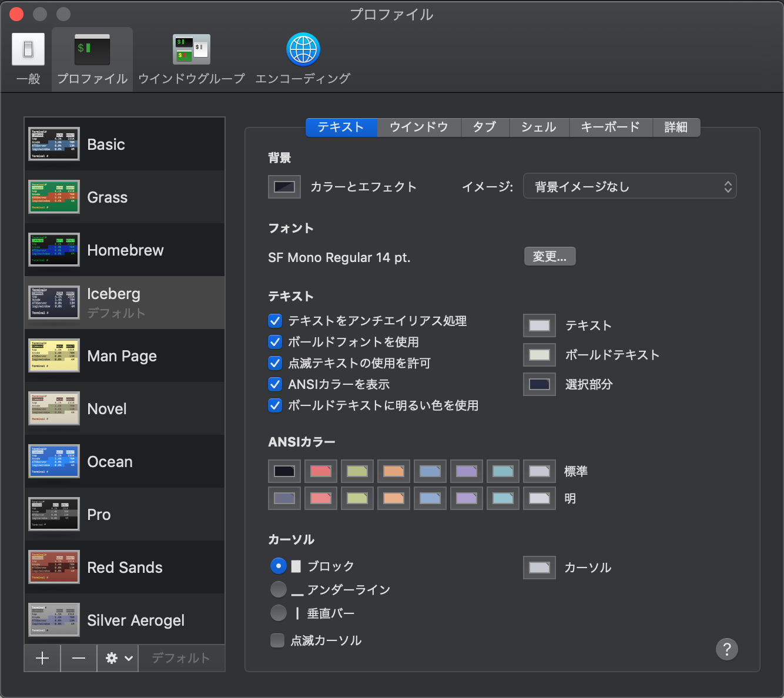Open the キーボード tab
The image size is (784, 698).
pos(611,127)
